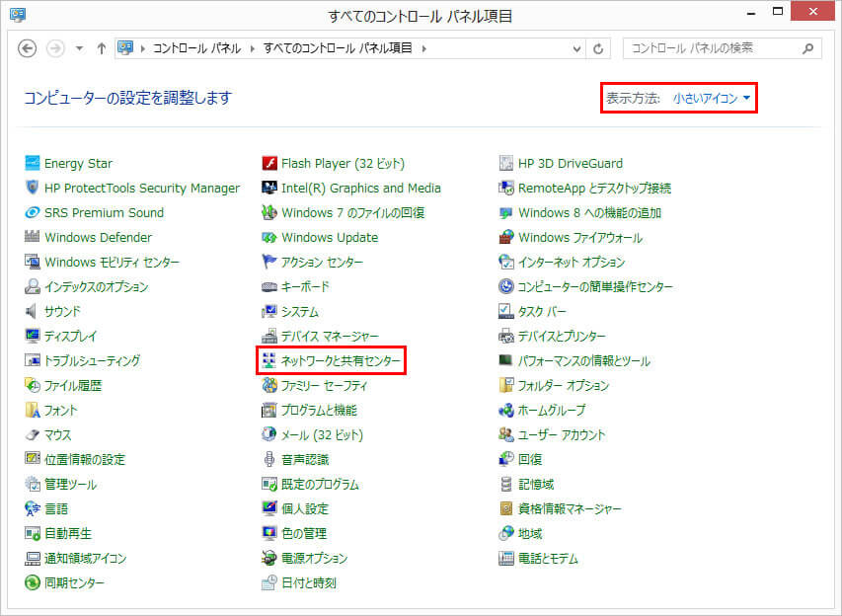The image size is (842, 616).
Task: Open ファイル履歴 link
Action: point(72,385)
